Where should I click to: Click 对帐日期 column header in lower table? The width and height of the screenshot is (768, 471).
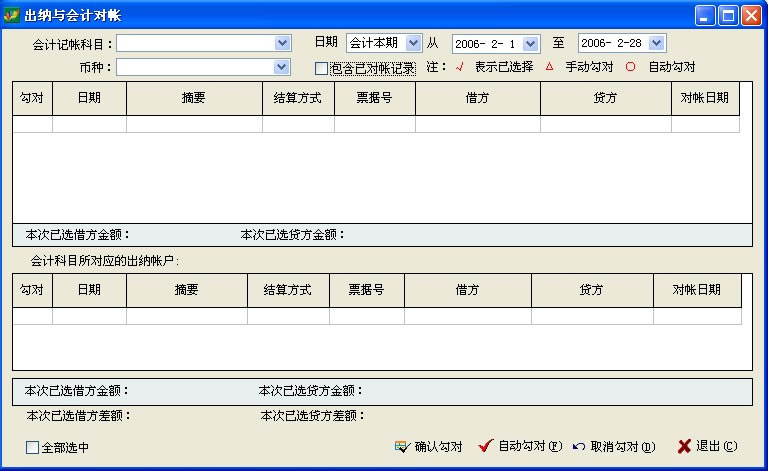[697, 290]
